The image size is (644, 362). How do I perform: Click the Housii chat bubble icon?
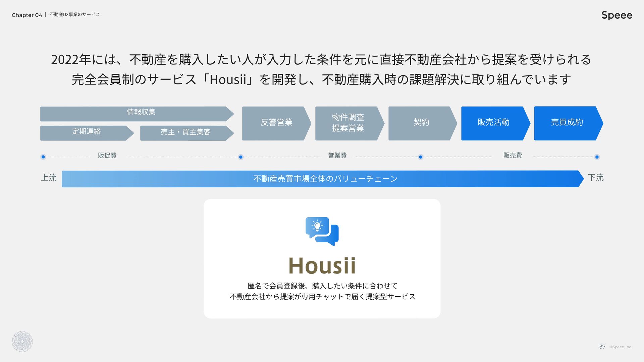tap(322, 231)
